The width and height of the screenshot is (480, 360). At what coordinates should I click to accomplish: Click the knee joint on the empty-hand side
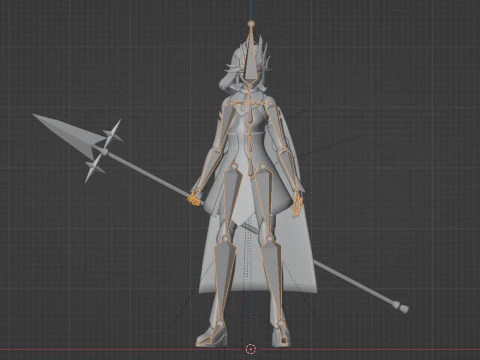270,238
